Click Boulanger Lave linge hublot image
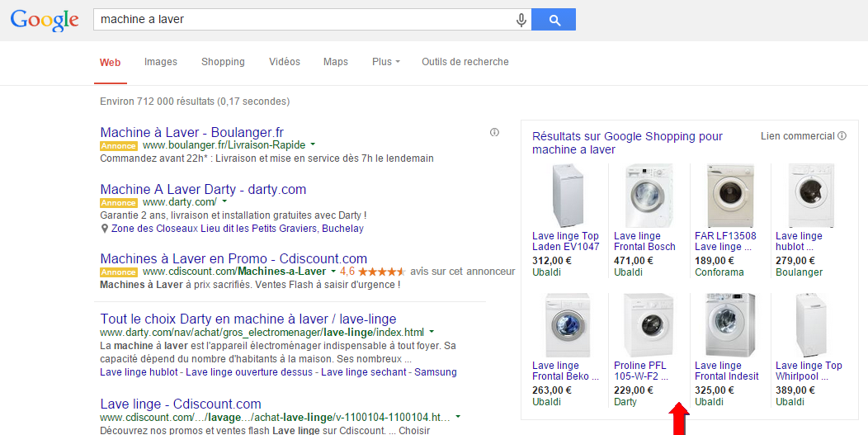This screenshot has height=435, width=868. point(811,196)
